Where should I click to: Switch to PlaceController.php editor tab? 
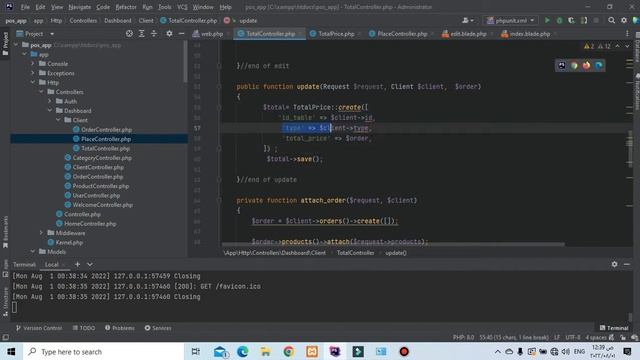point(399,34)
